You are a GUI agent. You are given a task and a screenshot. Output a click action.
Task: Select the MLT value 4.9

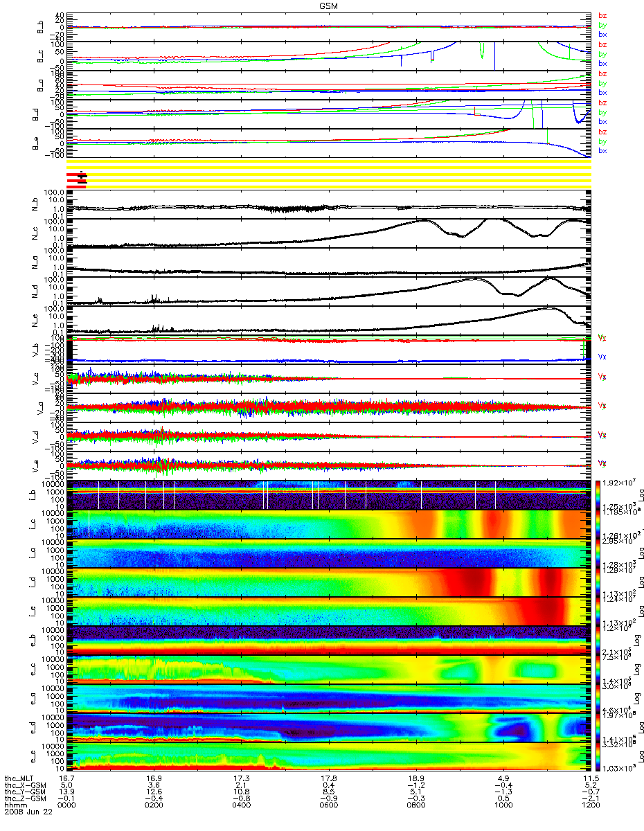coord(505,778)
